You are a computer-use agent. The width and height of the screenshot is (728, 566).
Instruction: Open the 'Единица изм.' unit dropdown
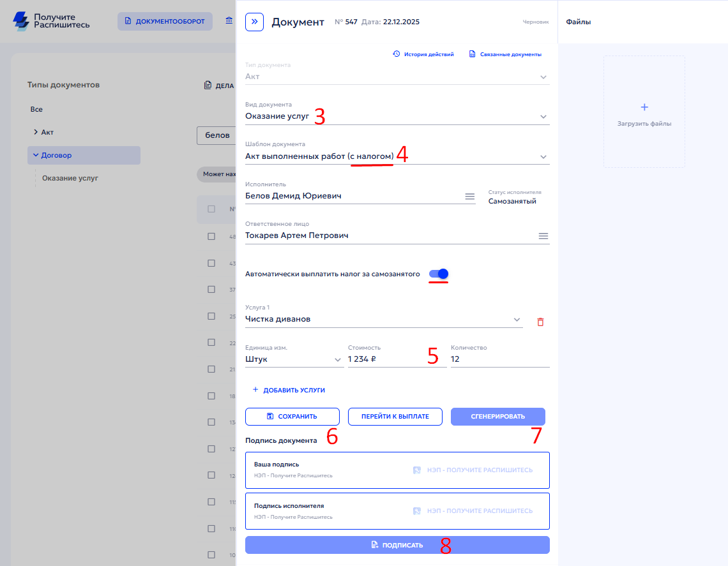coord(338,360)
